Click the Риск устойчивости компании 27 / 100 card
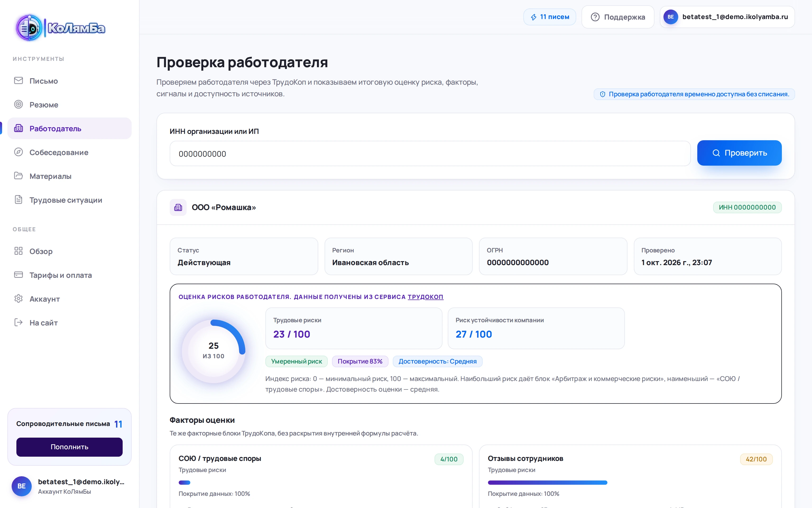 (536, 328)
